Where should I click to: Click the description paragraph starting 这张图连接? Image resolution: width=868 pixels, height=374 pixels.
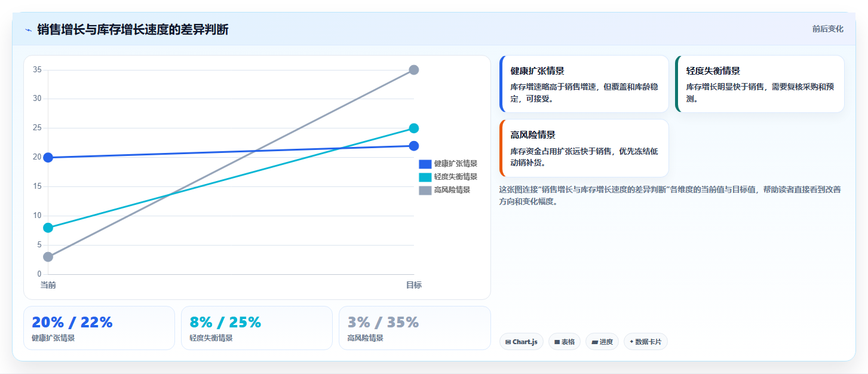(x=670, y=195)
